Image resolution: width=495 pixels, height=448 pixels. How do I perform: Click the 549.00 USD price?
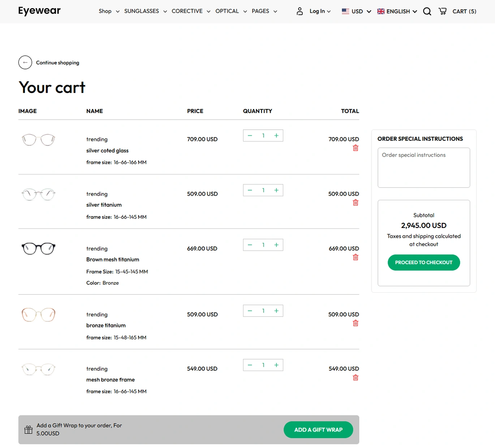tap(202, 369)
